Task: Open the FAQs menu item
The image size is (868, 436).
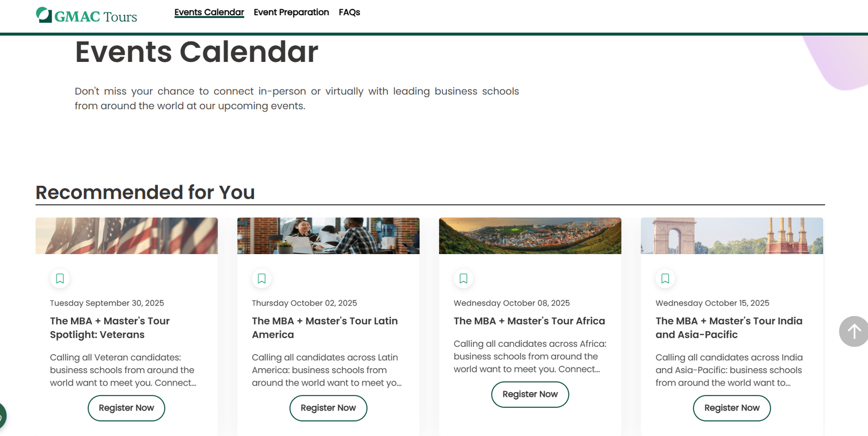Action: click(349, 12)
